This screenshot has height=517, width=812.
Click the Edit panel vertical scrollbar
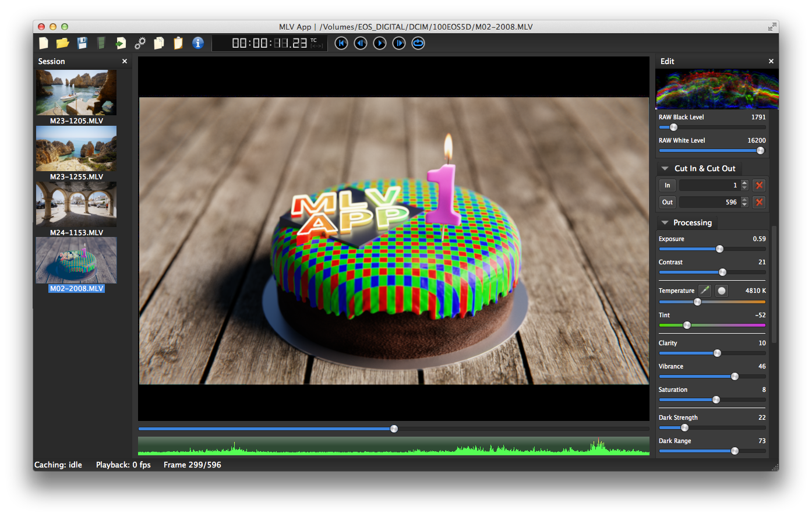[774, 284]
